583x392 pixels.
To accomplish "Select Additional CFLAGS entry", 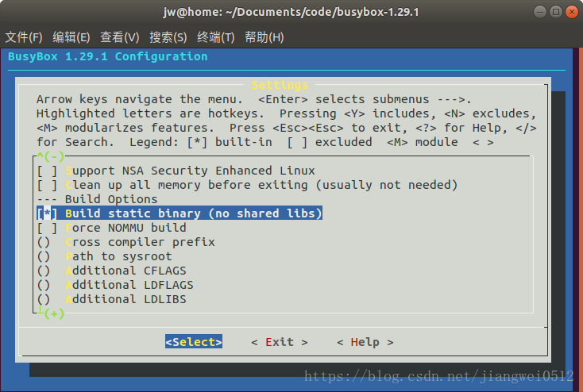I will [x=111, y=271].
